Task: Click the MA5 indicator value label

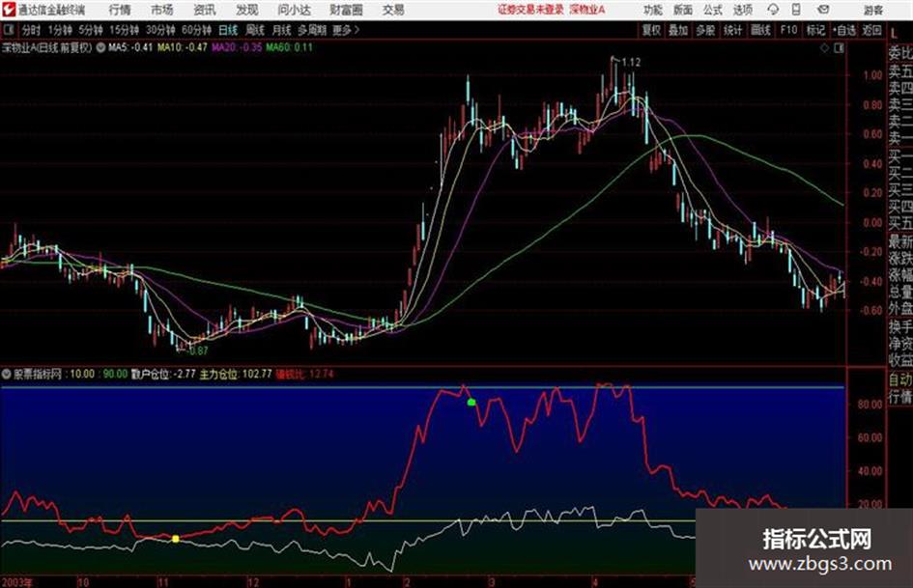Action: coord(130,47)
